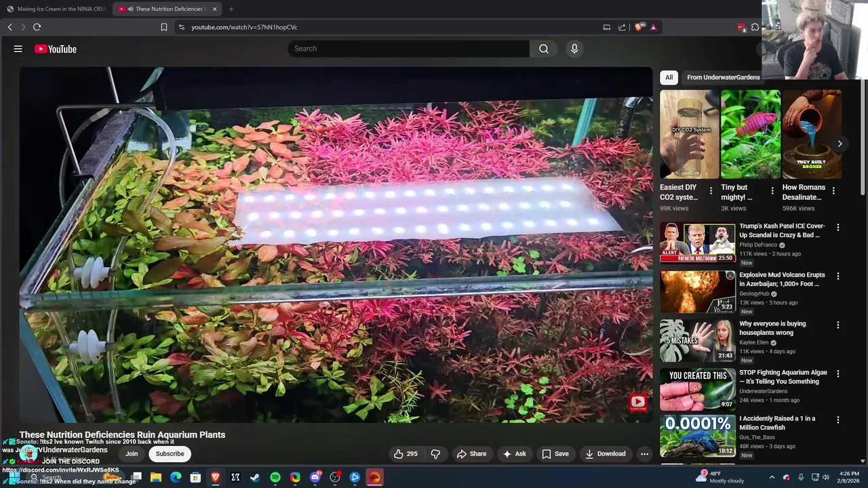
Task: Click the install-app icon in the address bar
Action: pos(606,27)
